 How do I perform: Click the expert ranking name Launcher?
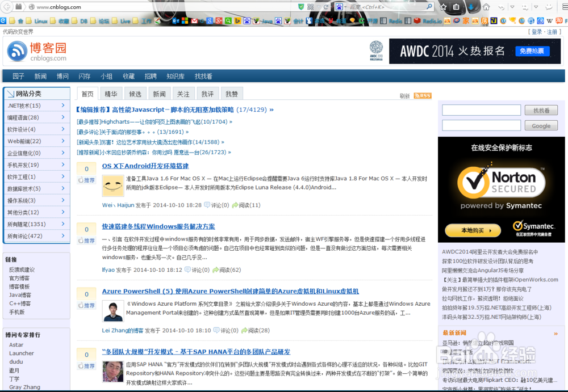pos(22,353)
